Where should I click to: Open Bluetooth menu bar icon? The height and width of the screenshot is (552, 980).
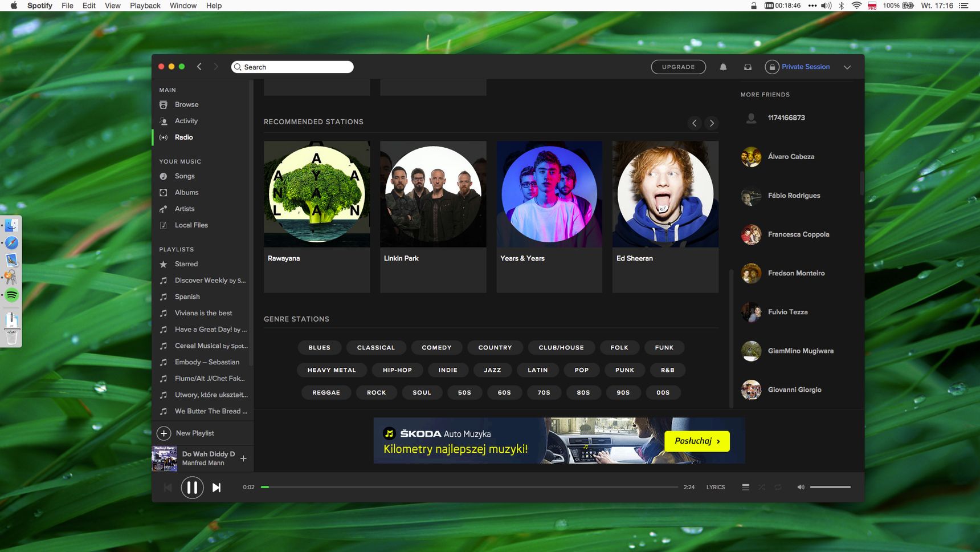point(841,6)
